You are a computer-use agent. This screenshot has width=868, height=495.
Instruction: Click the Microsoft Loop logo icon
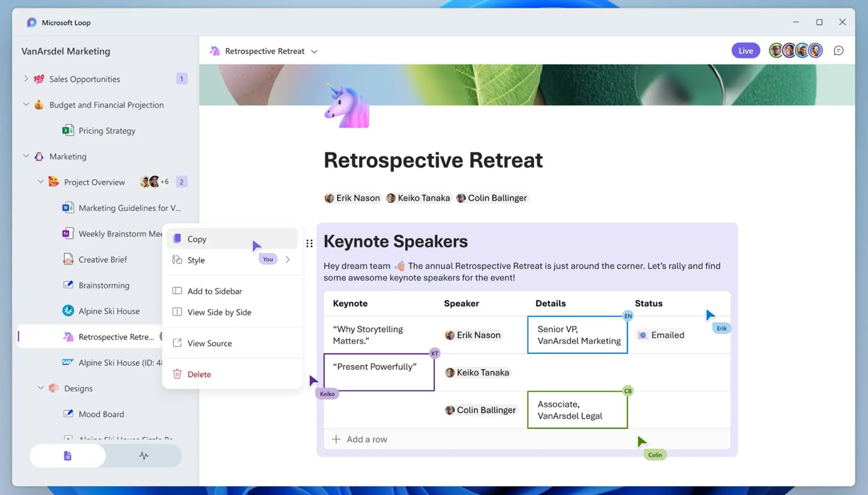pyautogui.click(x=32, y=22)
